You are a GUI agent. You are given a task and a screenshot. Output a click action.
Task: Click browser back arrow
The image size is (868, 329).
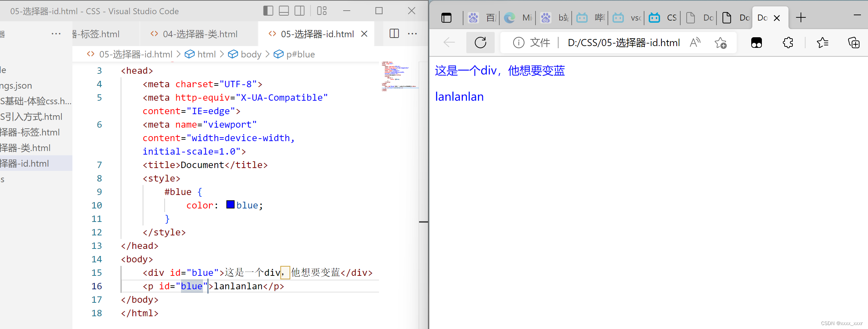(449, 43)
